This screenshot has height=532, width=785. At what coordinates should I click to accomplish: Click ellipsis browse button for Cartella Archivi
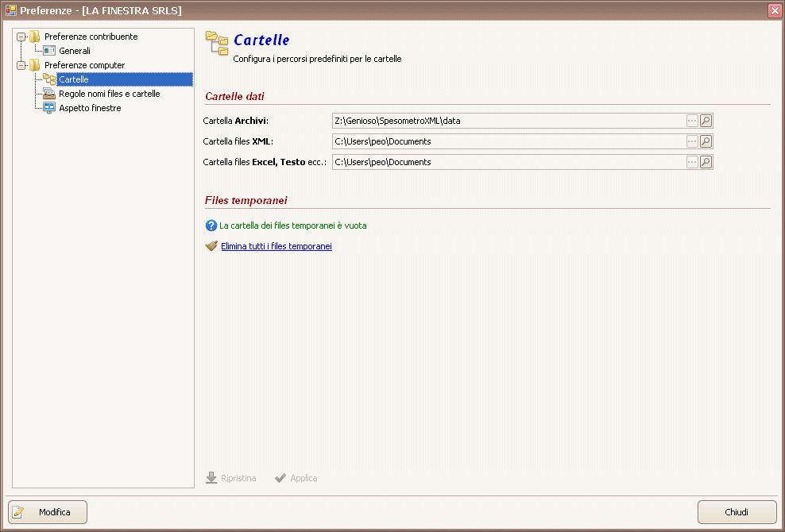692,121
